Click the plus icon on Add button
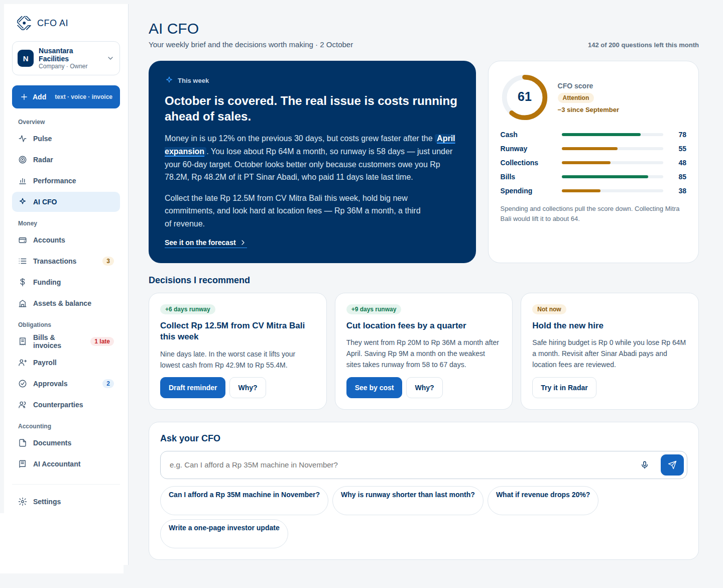 pos(24,97)
